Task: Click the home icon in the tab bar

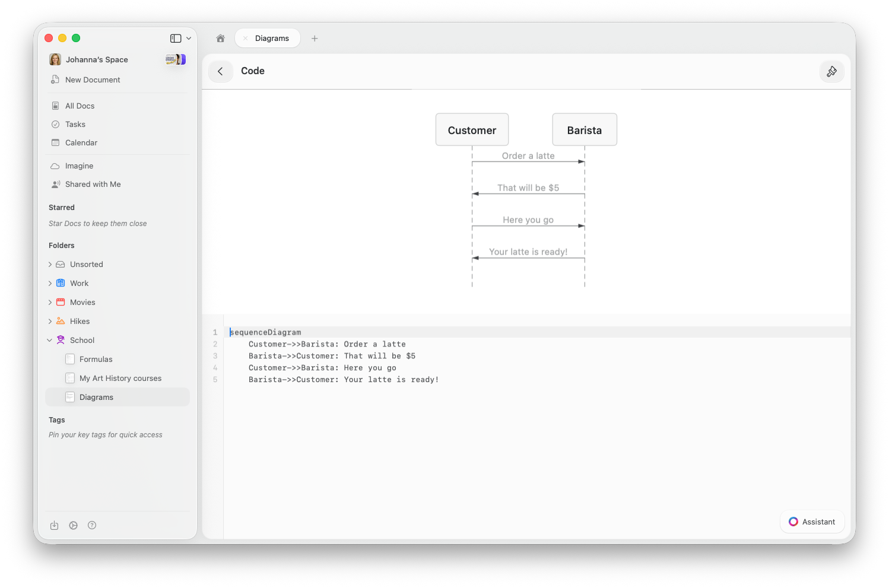Action: click(220, 38)
